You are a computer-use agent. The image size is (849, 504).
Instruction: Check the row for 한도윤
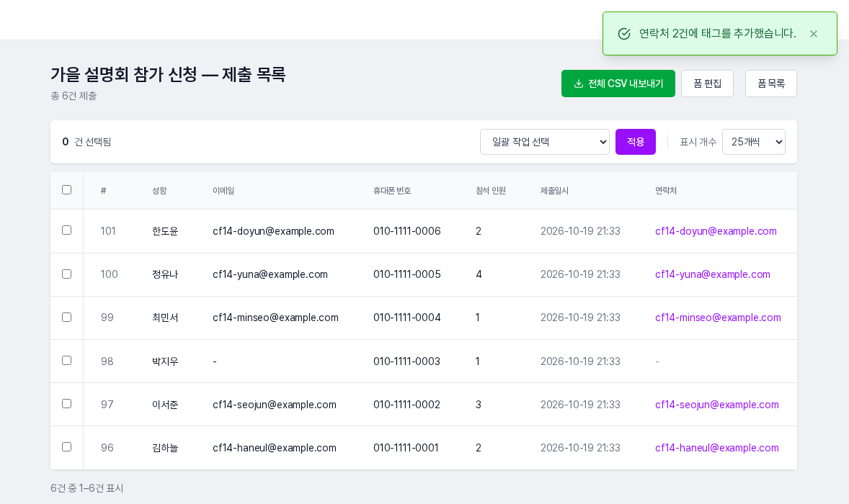click(x=66, y=230)
